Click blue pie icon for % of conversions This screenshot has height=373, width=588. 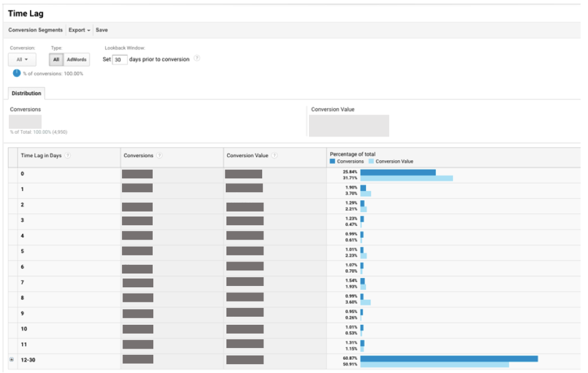pyautogui.click(x=17, y=73)
